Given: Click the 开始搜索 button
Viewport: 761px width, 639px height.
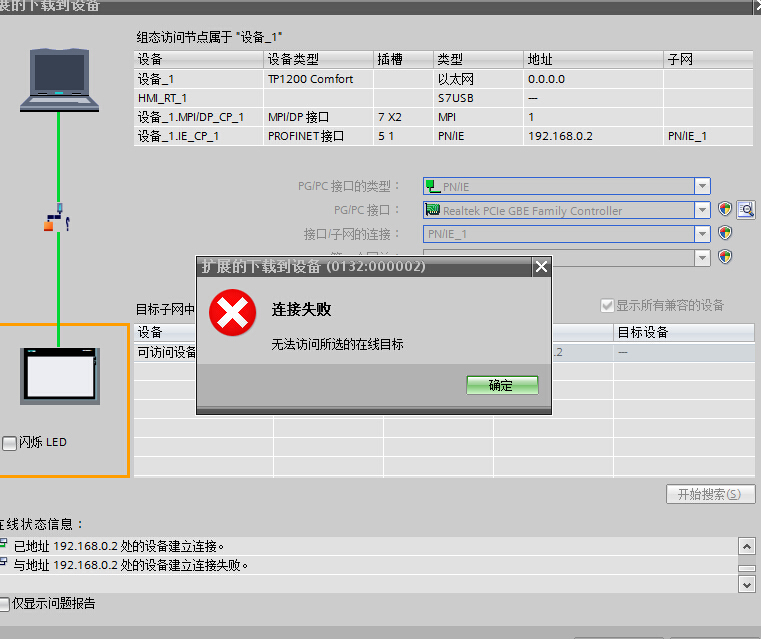Looking at the screenshot, I should [711, 494].
